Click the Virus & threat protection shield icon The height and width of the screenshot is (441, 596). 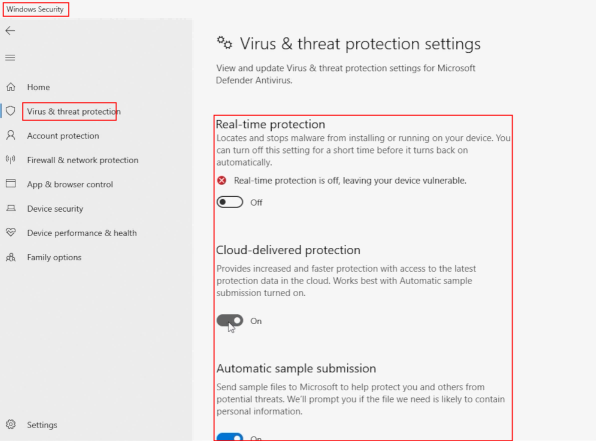coord(11,111)
